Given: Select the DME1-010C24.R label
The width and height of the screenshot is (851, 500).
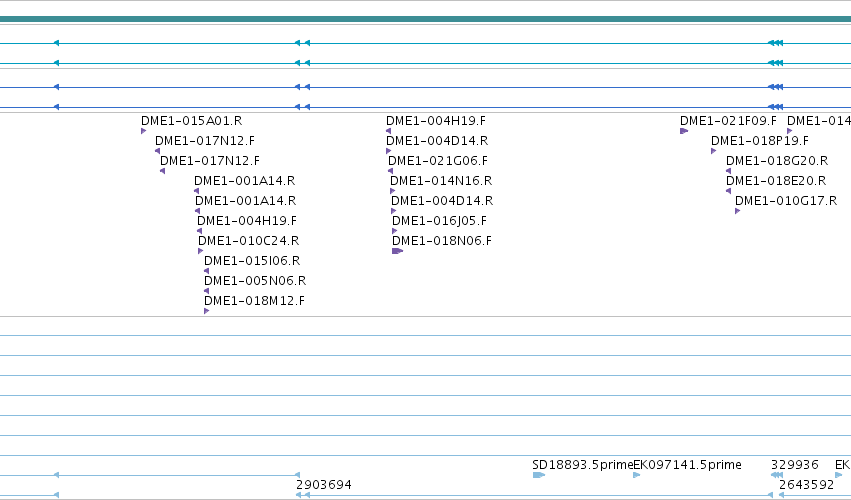Looking at the screenshot, I should (x=249, y=240).
